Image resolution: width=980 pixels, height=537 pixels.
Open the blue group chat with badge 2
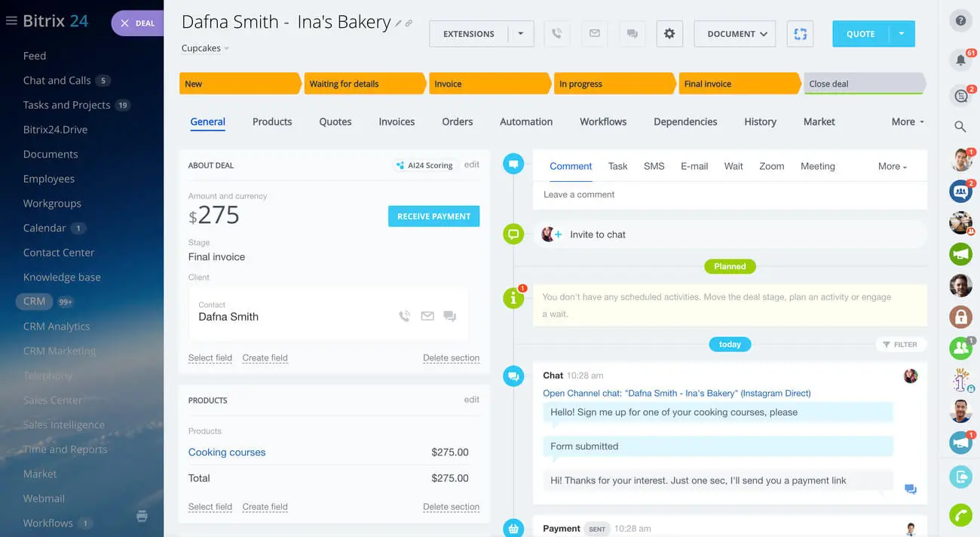(x=961, y=191)
